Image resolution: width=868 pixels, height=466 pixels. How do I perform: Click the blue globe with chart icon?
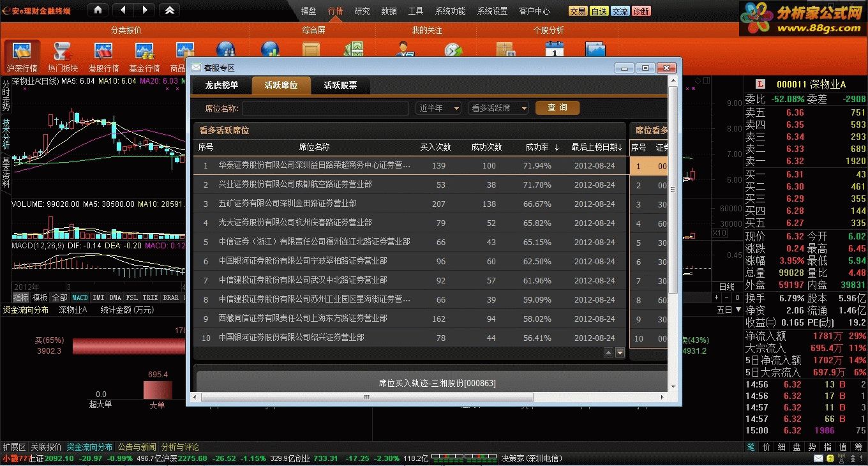point(270,50)
